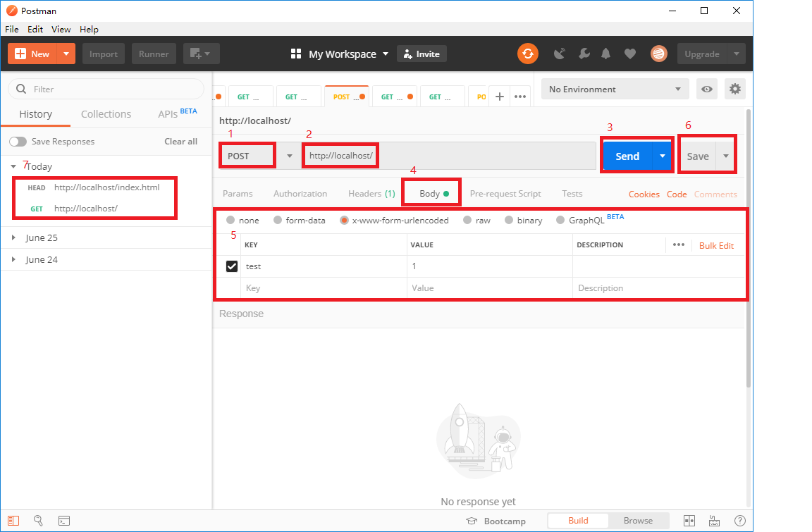Viewport: 812px width, 532px height.
Task: Open the Authorization tab
Action: (x=300, y=194)
